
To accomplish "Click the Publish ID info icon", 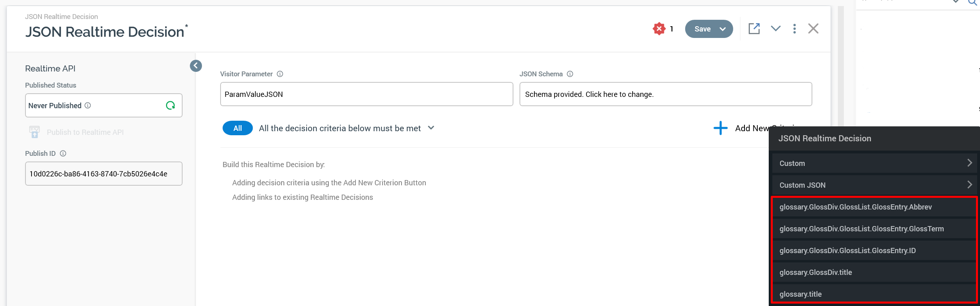I will (x=63, y=153).
